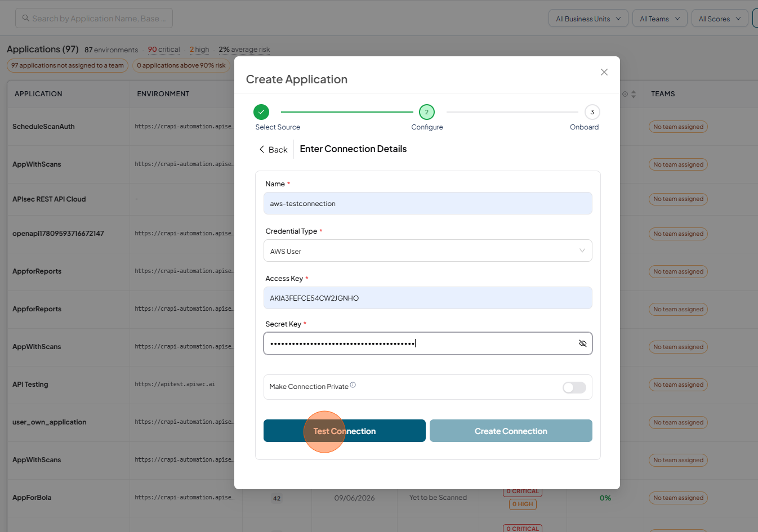Open the openapi17809593716672147 application
Viewport: 758px width, 532px height.
tap(58, 234)
